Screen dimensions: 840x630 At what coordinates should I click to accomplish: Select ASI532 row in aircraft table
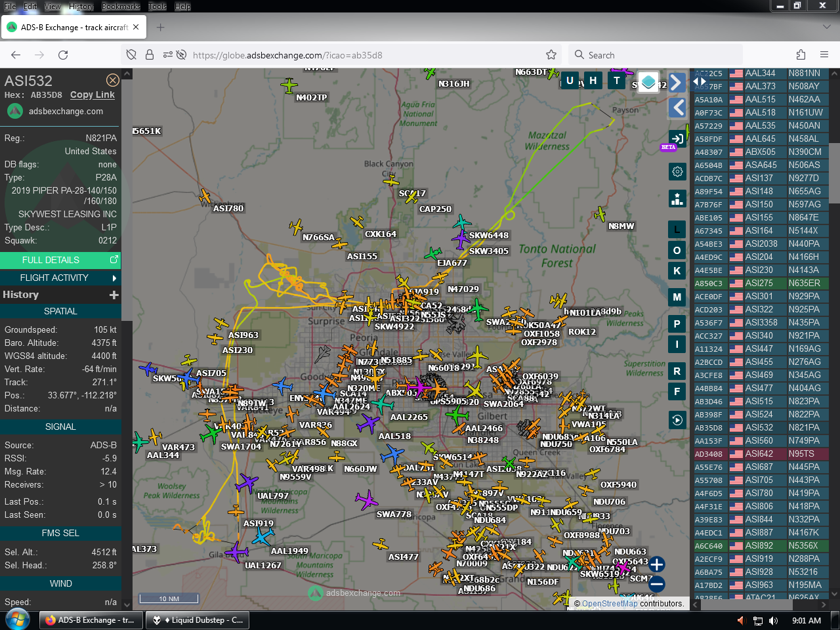tap(761, 428)
